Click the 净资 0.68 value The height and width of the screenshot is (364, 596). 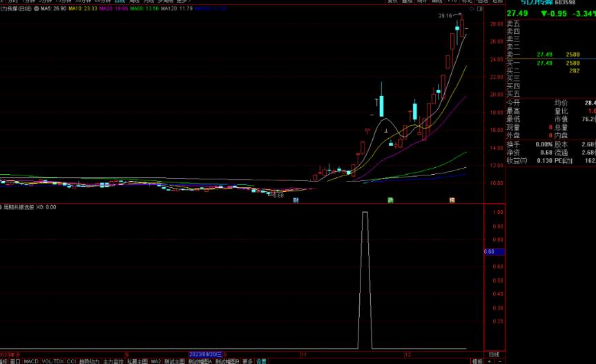point(546,153)
